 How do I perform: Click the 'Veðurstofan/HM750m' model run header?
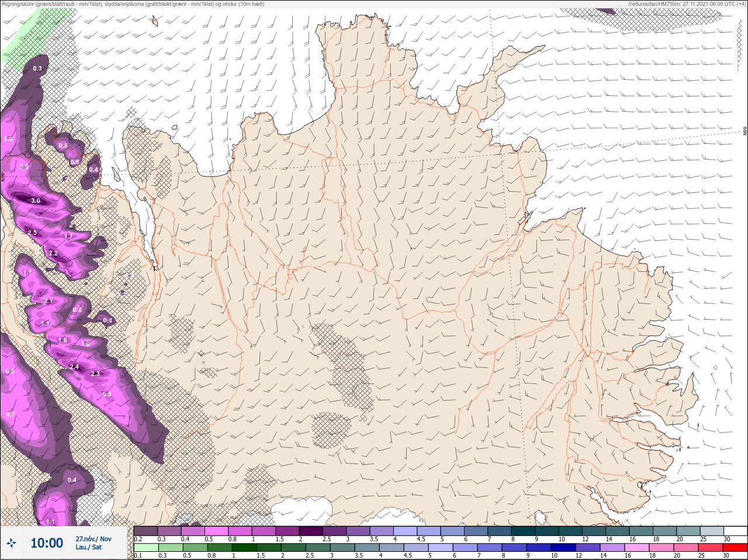[x=687, y=4]
